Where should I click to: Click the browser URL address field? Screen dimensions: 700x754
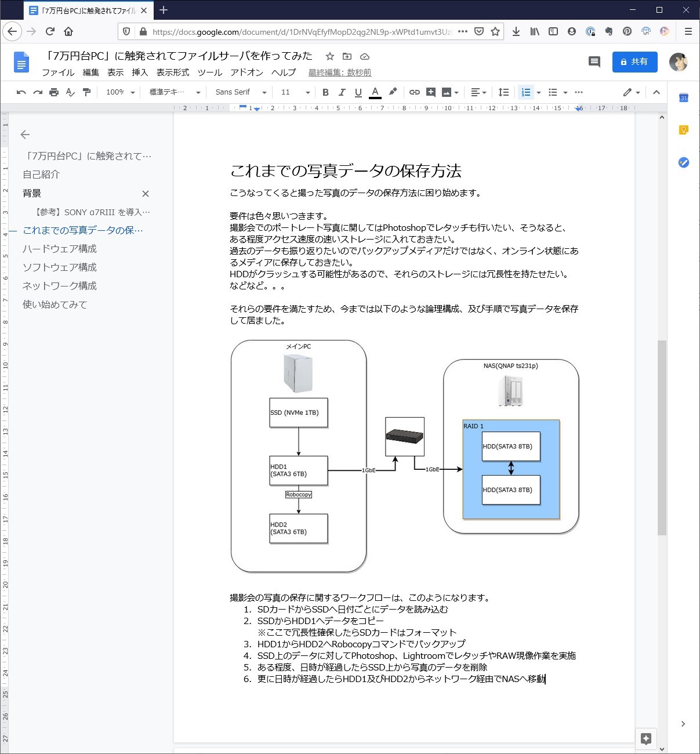coord(302,32)
